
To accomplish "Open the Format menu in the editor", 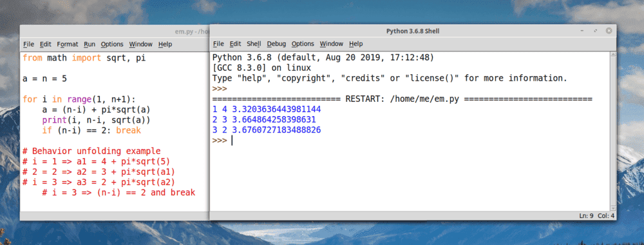I will click(x=68, y=44).
